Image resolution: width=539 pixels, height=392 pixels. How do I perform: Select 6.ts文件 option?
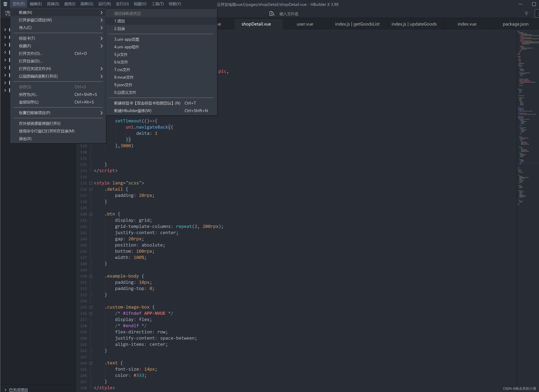(x=161, y=62)
